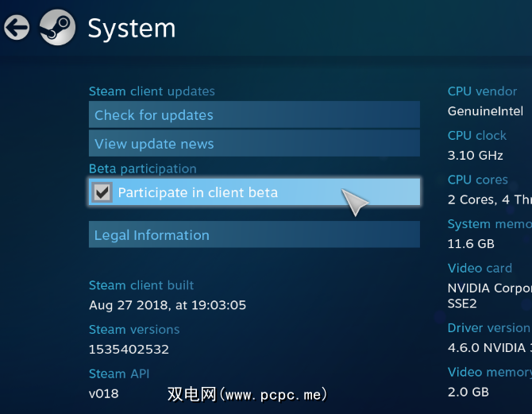This screenshot has width=532, height=414.
Task: Click the 3.10 GHz clock value
Action: pos(476,155)
